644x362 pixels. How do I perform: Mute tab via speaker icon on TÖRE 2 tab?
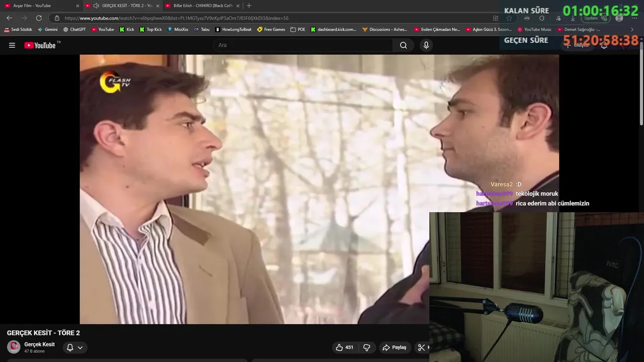point(96,6)
